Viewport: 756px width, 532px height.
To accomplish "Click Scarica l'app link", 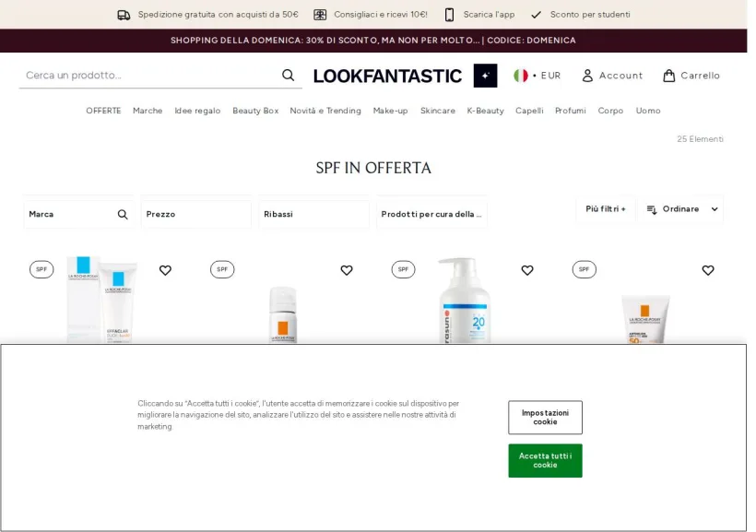I will click(489, 15).
